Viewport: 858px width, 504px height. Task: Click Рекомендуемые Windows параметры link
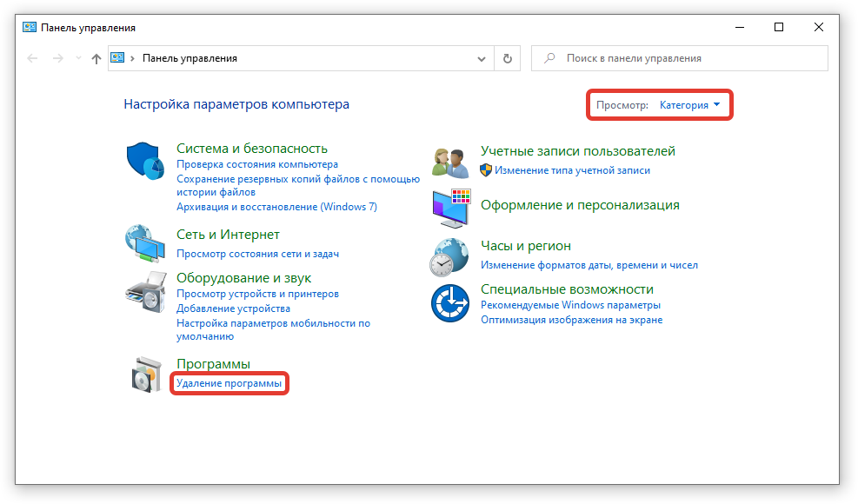571,305
